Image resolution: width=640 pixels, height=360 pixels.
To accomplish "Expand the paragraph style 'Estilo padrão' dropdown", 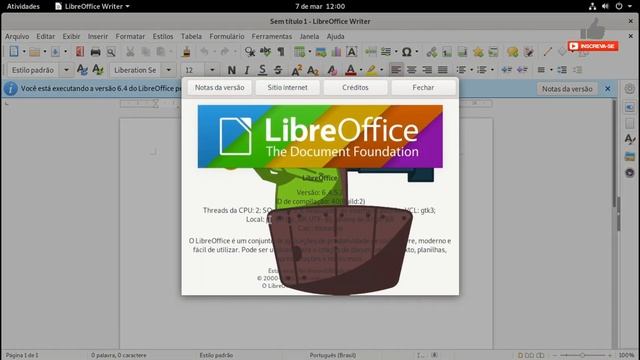I will click(x=66, y=70).
